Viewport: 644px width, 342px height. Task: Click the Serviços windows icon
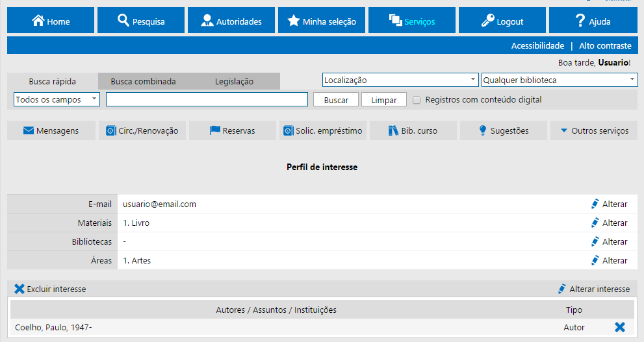[396, 20]
